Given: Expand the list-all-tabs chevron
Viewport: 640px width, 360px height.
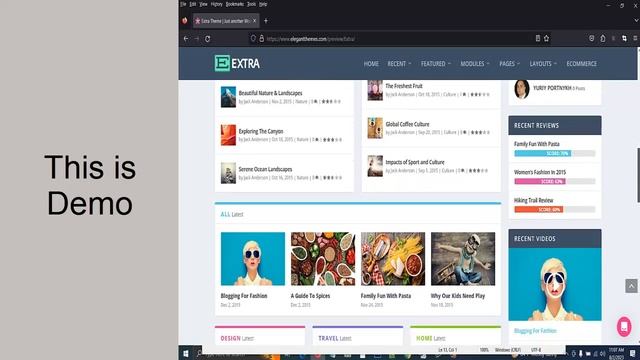Looking at the screenshot, I should point(636,21).
